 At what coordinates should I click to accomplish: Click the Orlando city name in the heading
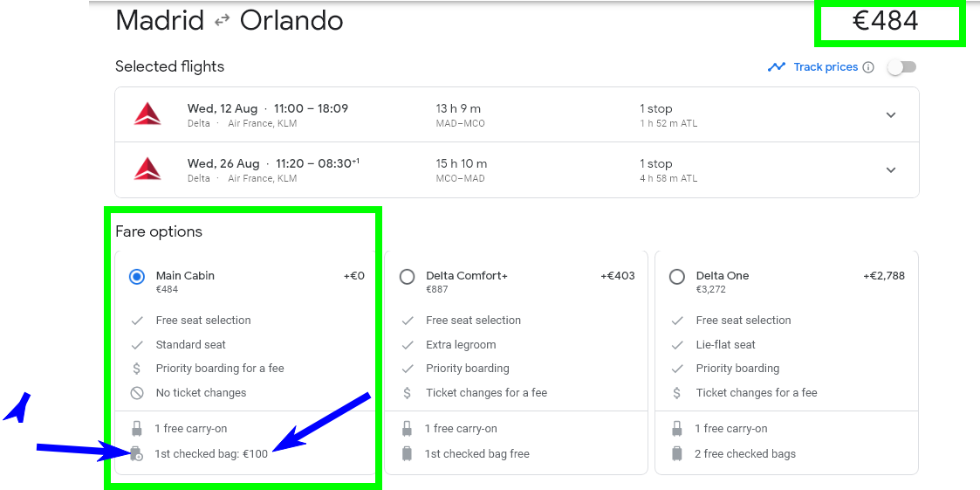291,21
